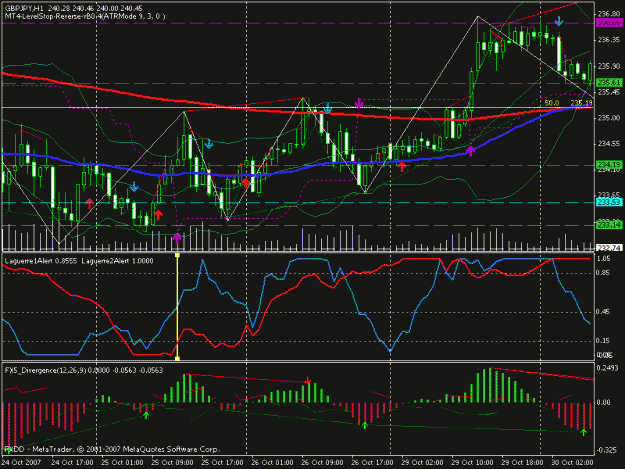
Task: Click the green 234.19 price level tag
Action: [x=609, y=164]
